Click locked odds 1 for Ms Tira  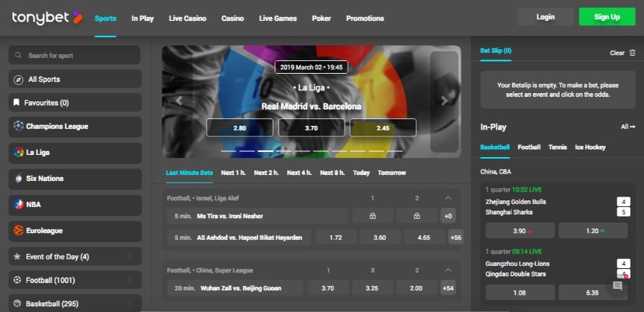tap(373, 216)
